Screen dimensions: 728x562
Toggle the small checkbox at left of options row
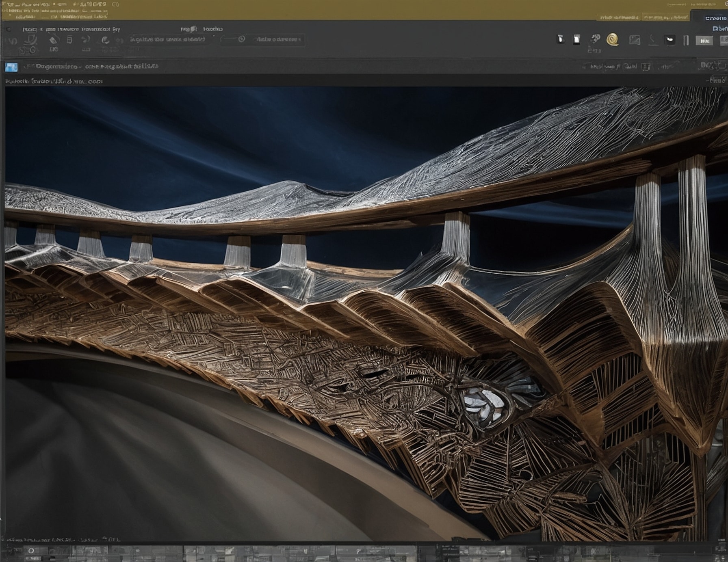pos(9,30)
